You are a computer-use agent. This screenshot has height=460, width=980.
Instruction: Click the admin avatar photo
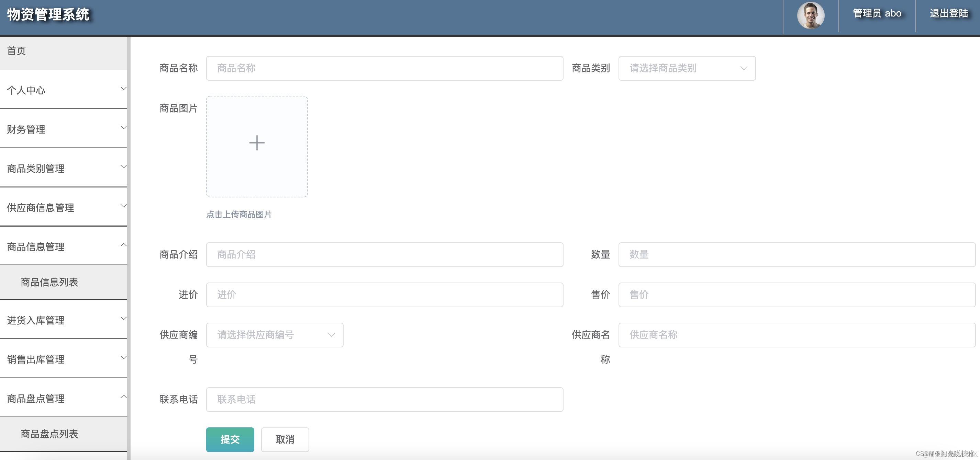tap(811, 15)
